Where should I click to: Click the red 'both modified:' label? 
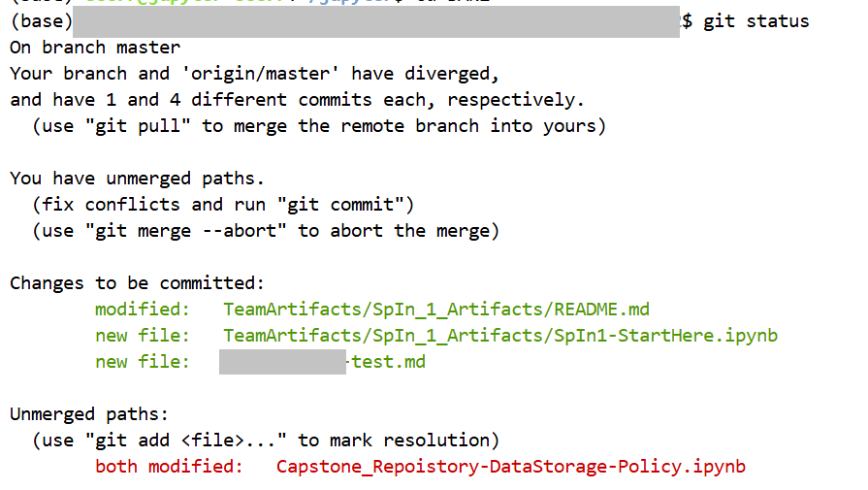click(170, 467)
